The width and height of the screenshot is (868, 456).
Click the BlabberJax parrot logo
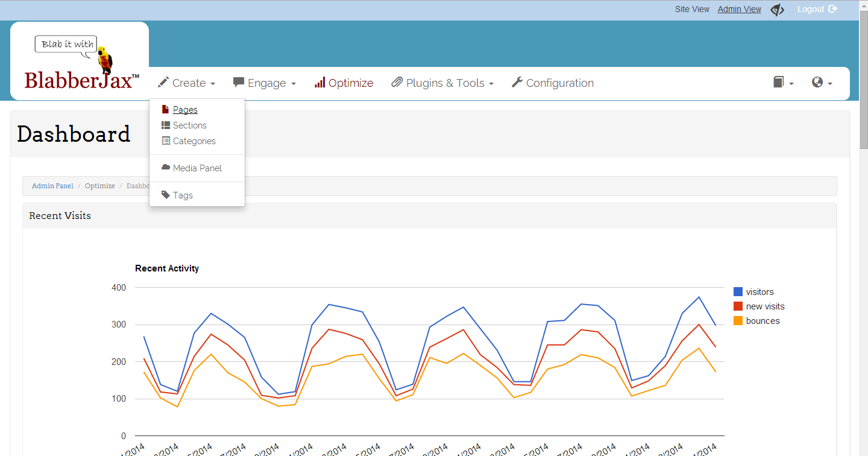81,62
